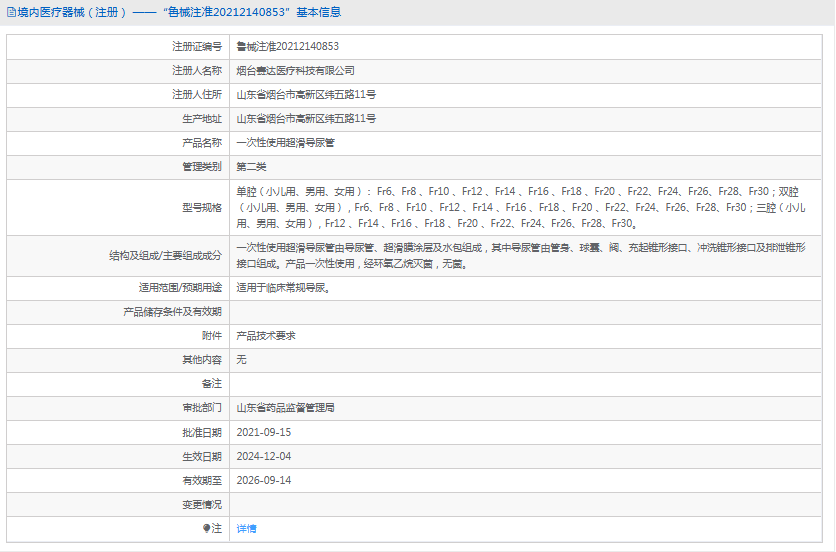
Task: Select the value 山东省药品监督管理局
Action: [x=286, y=407]
